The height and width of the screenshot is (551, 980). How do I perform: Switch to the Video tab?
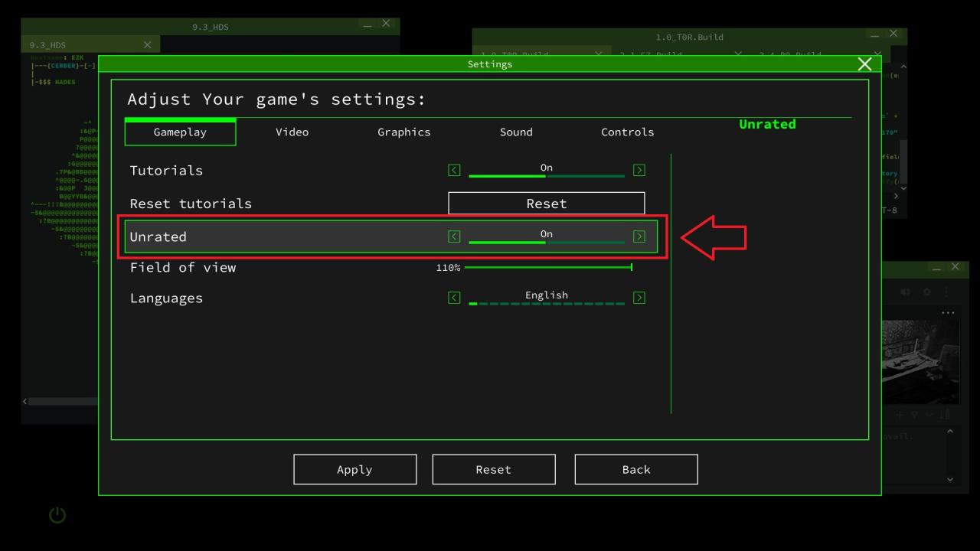coord(292,132)
